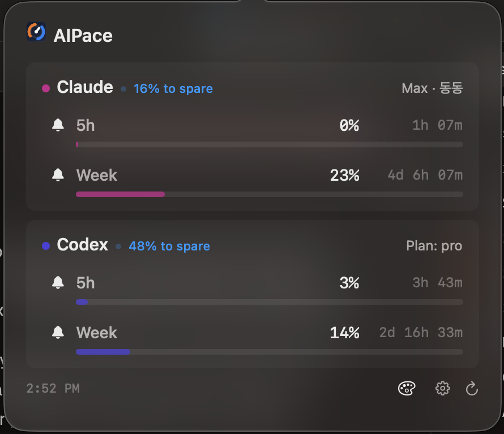Toggle the purple status dot beside Codex
The height and width of the screenshot is (434, 504).
tap(45, 245)
